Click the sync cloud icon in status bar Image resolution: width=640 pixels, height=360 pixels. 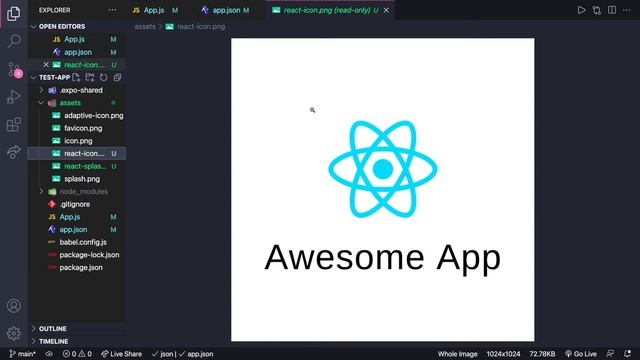pyautogui.click(x=49, y=354)
